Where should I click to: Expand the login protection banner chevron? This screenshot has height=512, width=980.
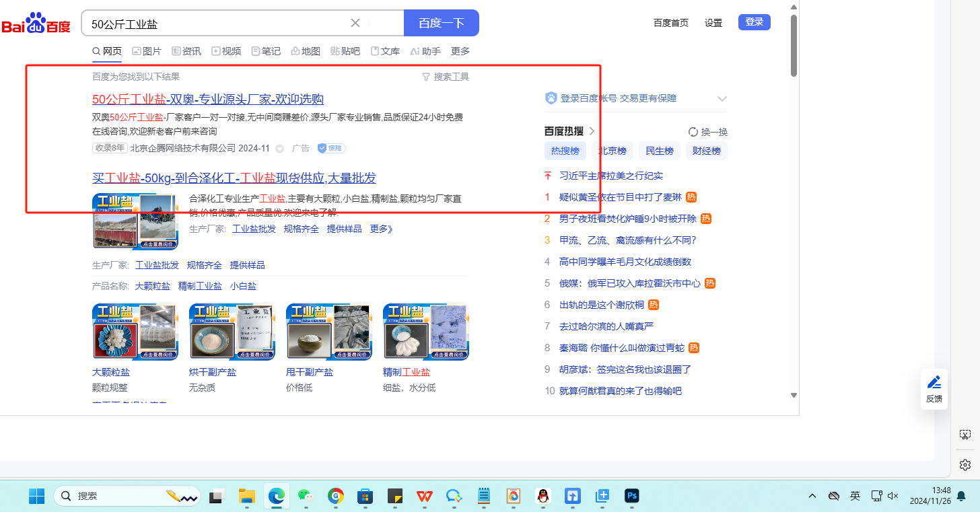click(x=722, y=99)
